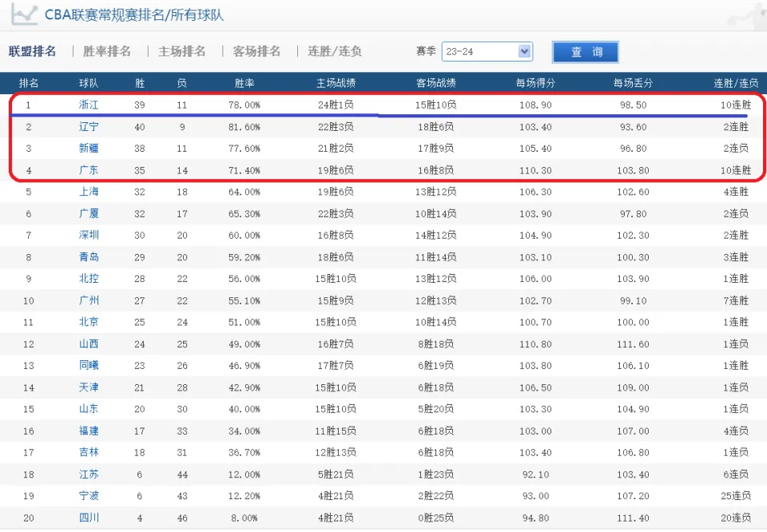767x532 pixels.
Task: Select the 4连胜 streak cell for 上海
Action: [736, 192]
